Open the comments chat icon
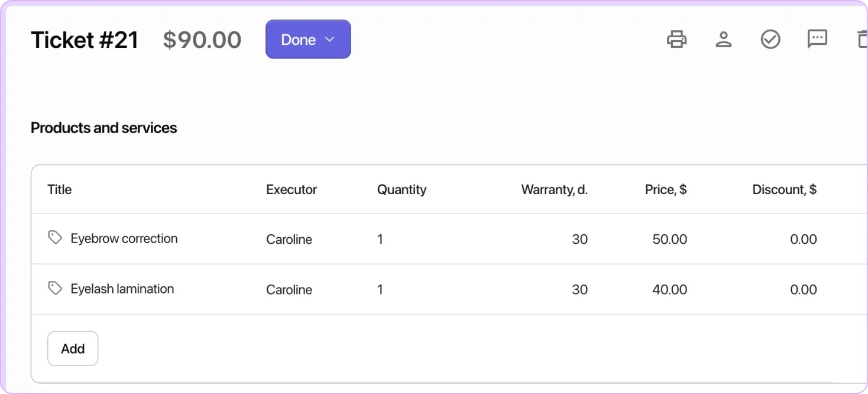Viewport: 868px width, 394px height. [817, 39]
